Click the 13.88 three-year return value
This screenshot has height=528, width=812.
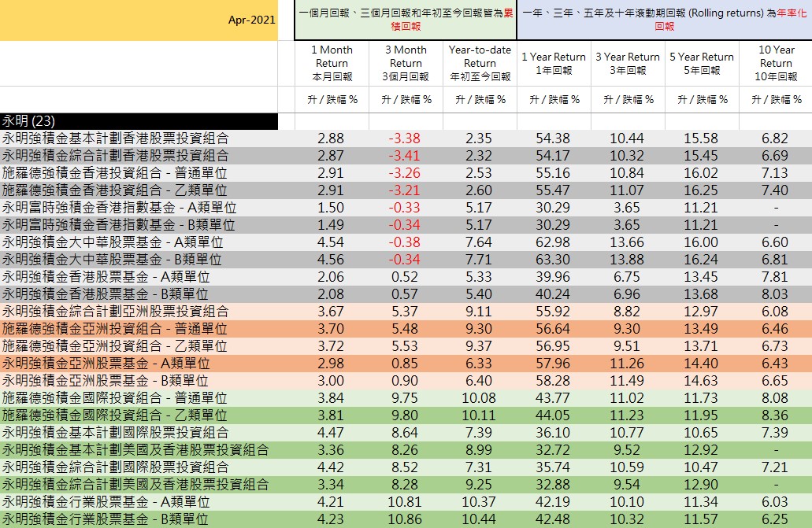627,260
